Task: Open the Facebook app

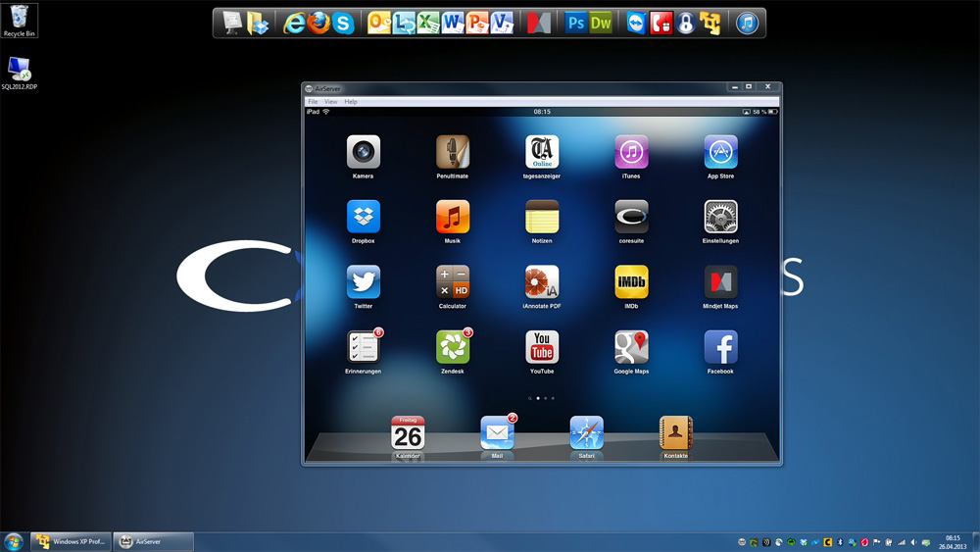Action: pyautogui.click(x=720, y=347)
